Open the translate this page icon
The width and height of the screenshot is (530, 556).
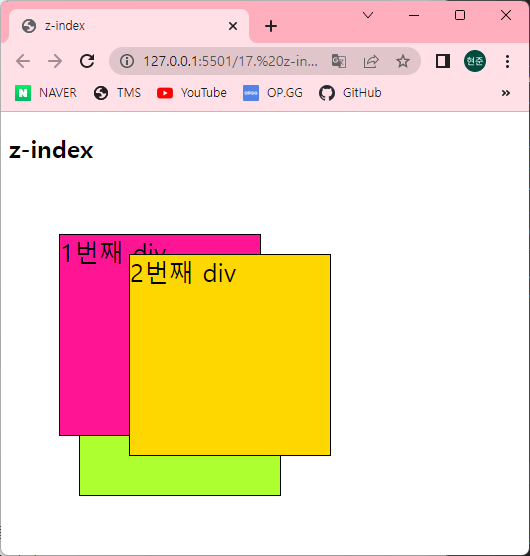point(339,61)
